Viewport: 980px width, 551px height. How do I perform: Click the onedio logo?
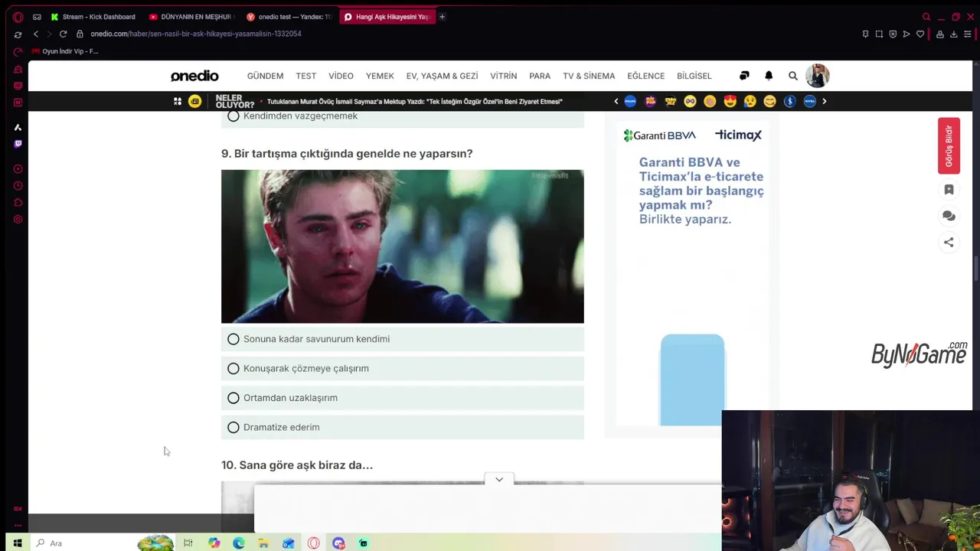coord(194,76)
